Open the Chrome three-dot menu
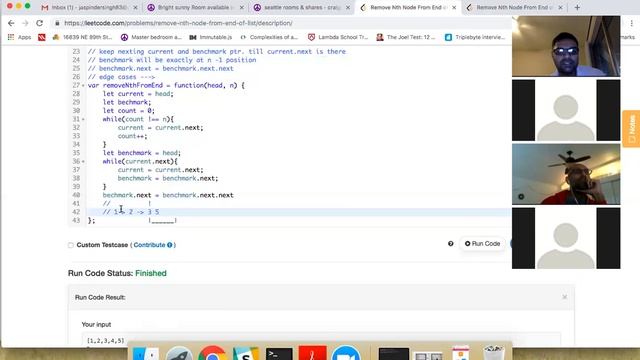 pos(631,23)
